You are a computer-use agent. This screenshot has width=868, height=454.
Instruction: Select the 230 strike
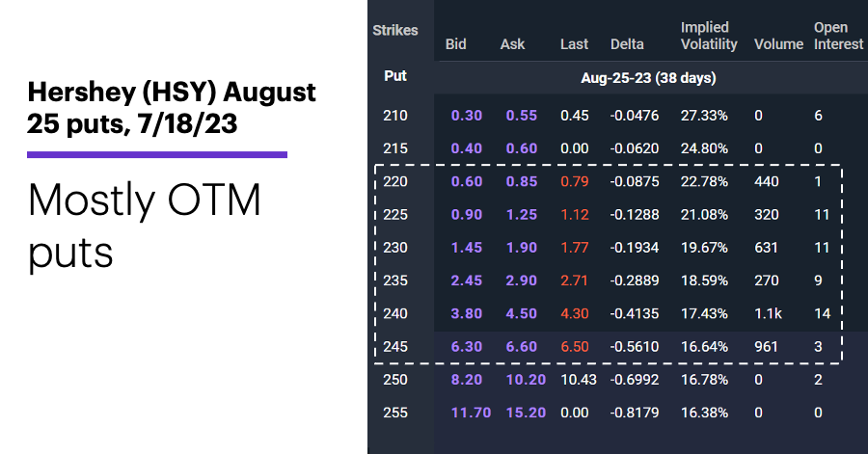click(395, 248)
